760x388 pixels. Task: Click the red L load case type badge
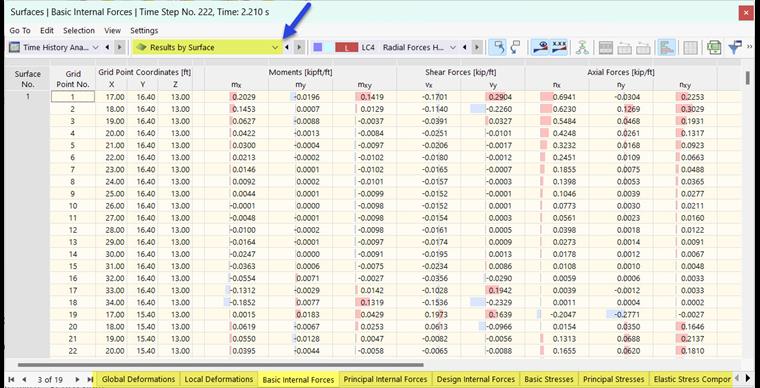tap(346, 47)
